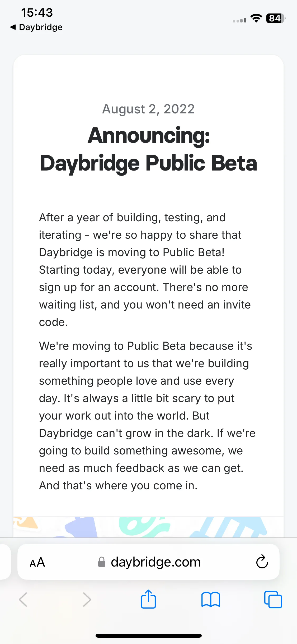Tap the August 2, 2022 date text

pos(148,109)
